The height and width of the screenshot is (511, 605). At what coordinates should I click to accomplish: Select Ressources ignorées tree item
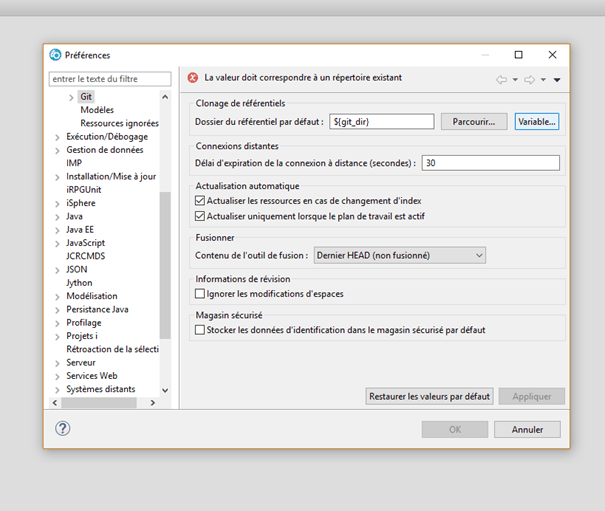[x=119, y=123]
